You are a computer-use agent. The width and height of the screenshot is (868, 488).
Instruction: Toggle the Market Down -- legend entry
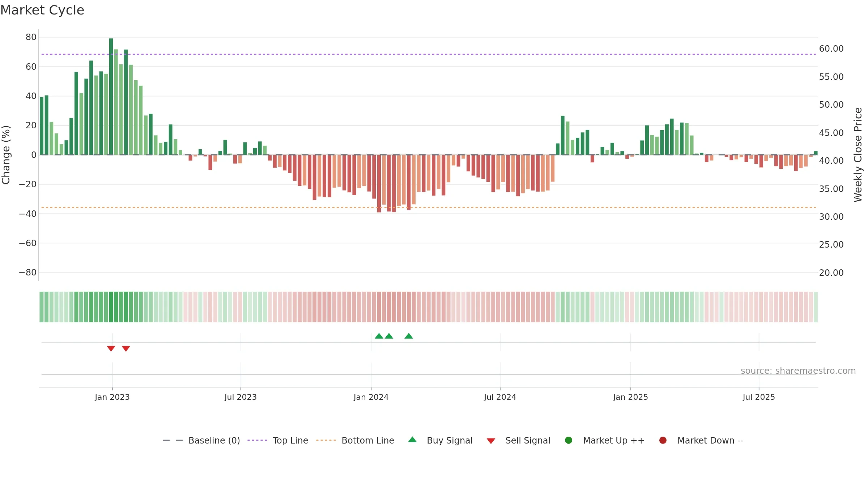point(701,440)
